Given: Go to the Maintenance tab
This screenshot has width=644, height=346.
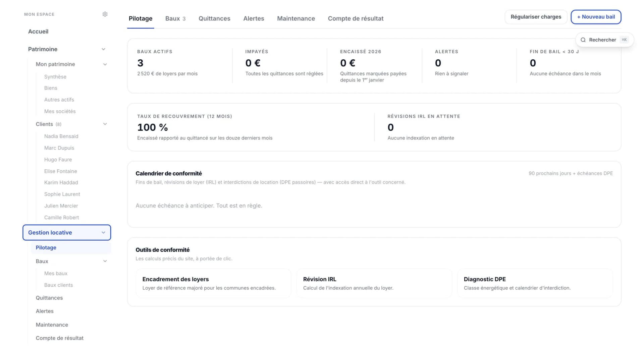Looking at the screenshot, I should coord(296,18).
